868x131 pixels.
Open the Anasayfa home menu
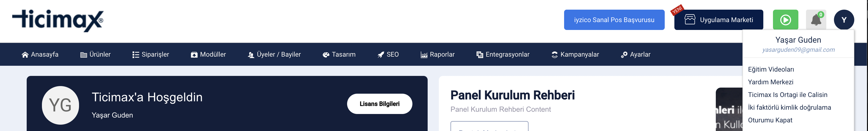click(40, 55)
